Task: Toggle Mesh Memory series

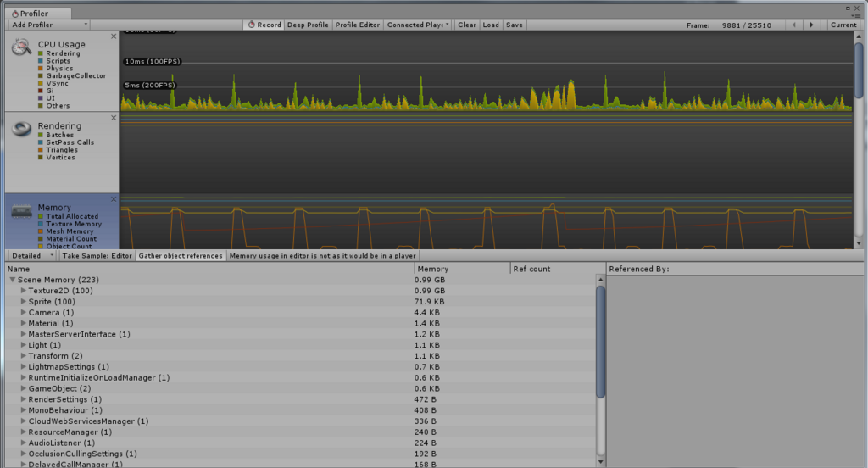Action: [x=41, y=231]
